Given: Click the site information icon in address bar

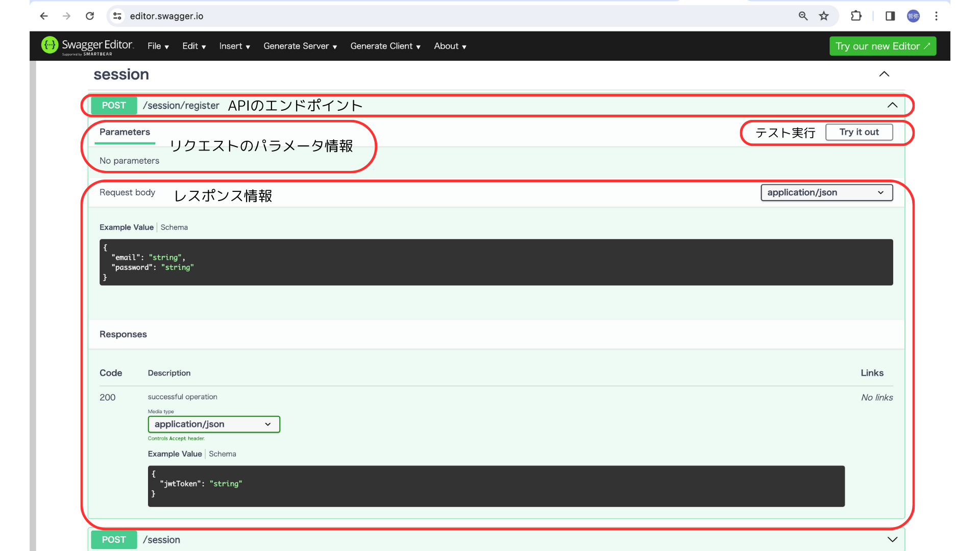Looking at the screenshot, I should [117, 16].
